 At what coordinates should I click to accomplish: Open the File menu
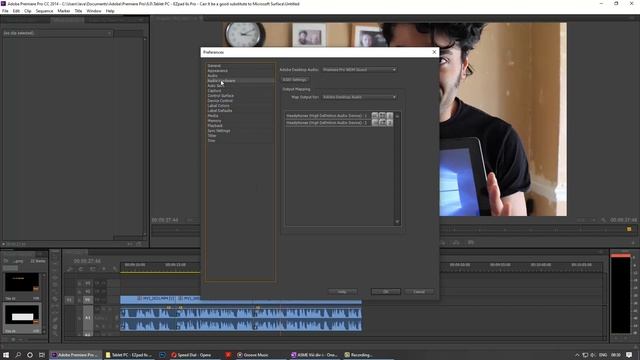click(5, 11)
